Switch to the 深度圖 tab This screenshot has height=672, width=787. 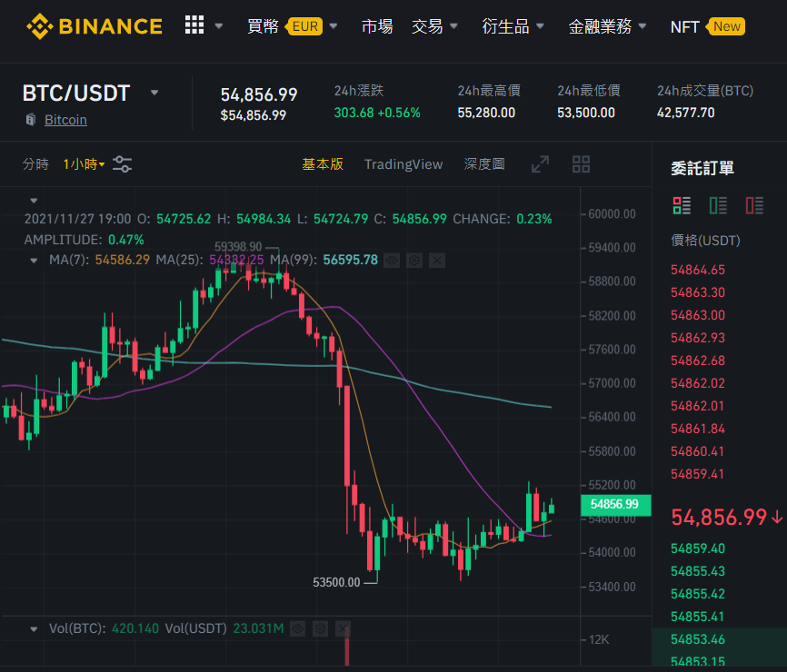pyautogui.click(x=484, y=164)
